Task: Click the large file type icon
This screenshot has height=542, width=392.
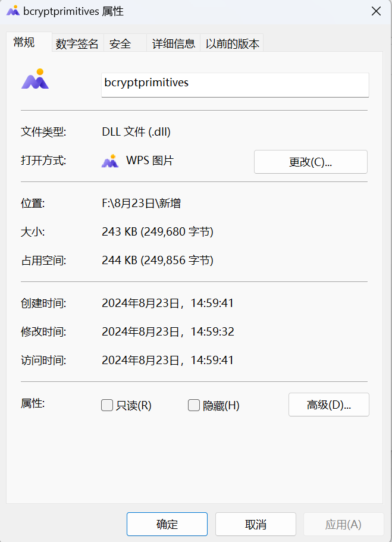Action: click(35, 79)
